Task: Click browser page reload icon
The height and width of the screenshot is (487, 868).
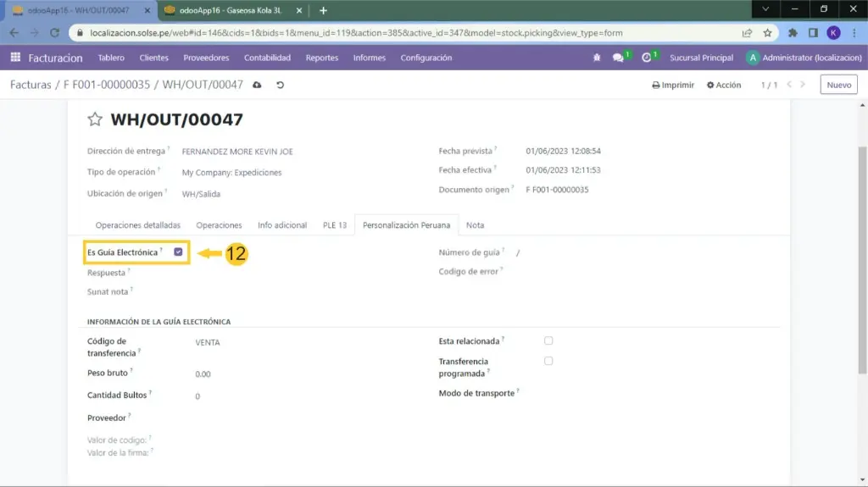Action: (x=55, y=33)
